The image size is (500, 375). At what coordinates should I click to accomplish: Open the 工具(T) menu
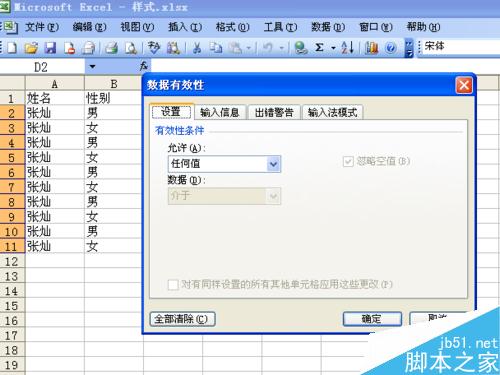pyautogui.click(x=280, y=27)
